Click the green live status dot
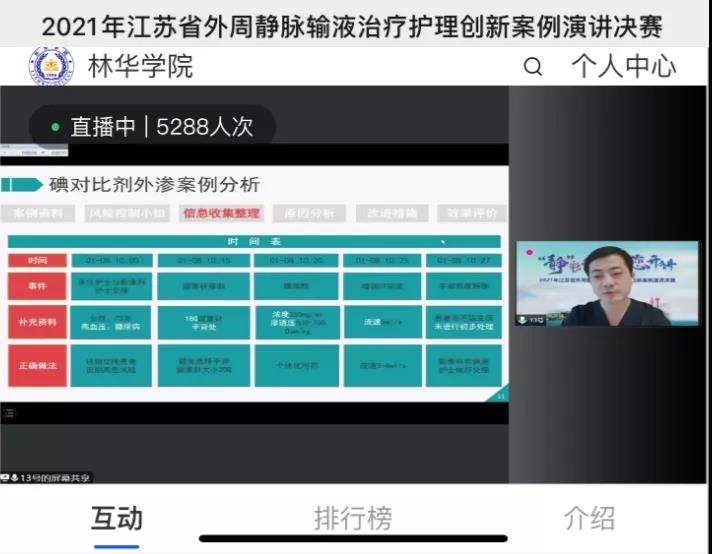712x554 pixels. (55, 127)
